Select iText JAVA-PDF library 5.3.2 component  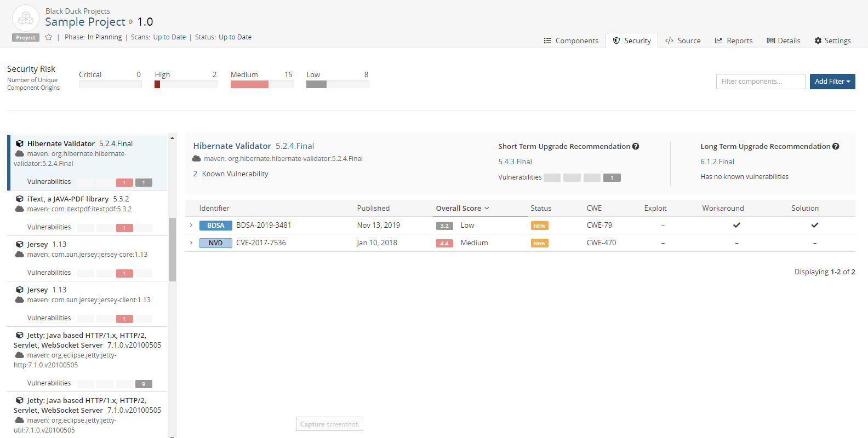coord(88,213)
